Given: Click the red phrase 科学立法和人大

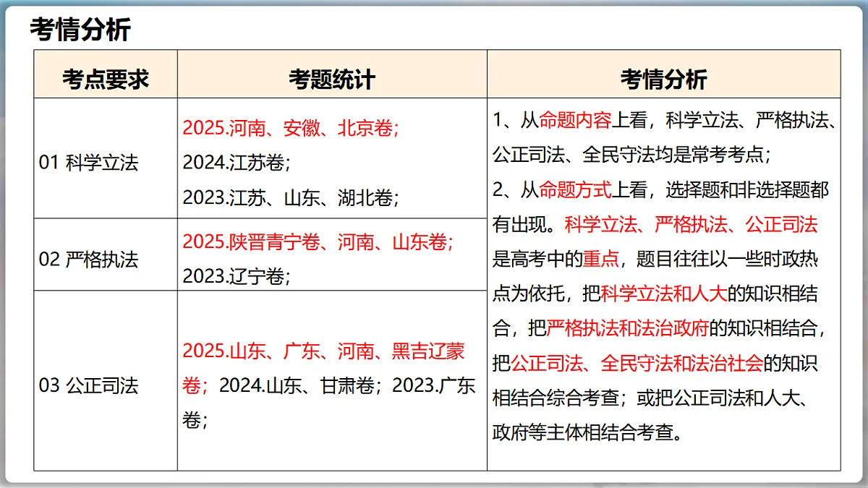Looking at the screenshot, I should [664, 294].
